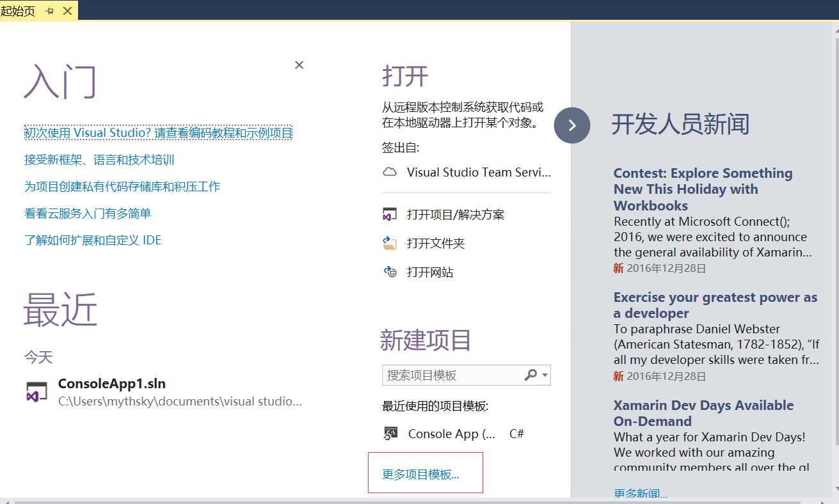The image size is (839, 504).
Task: Open link 看看云服务入门有多简单
Action: coord(88,214)
